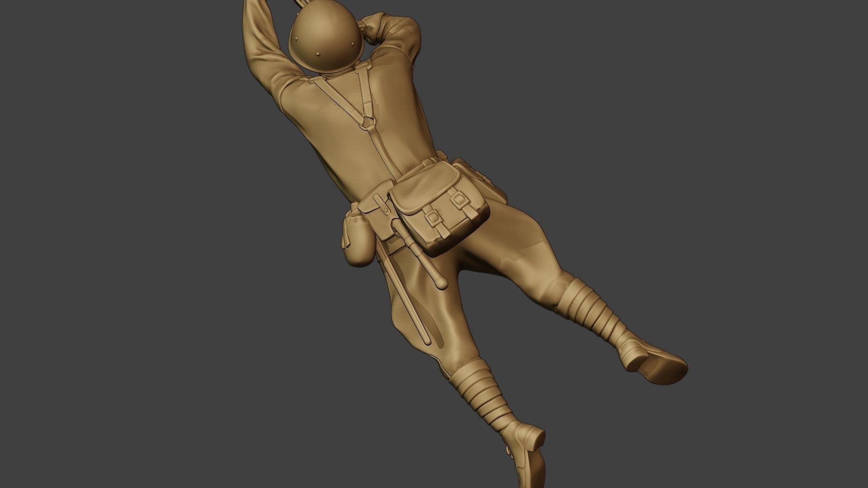Click the entrenching tool handle end
Image resolution: width=868 pixels, height=488 pixels.
pos(441,283)
